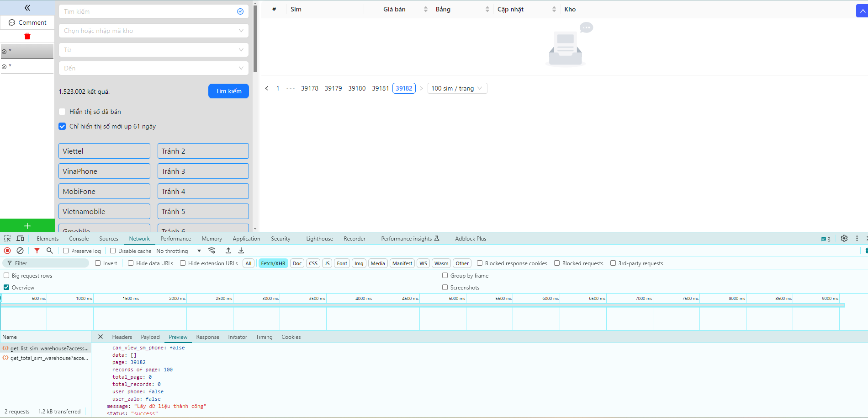Go to next page arrow
The height and width of the screenshot is (418, 868).
[421, 88]
